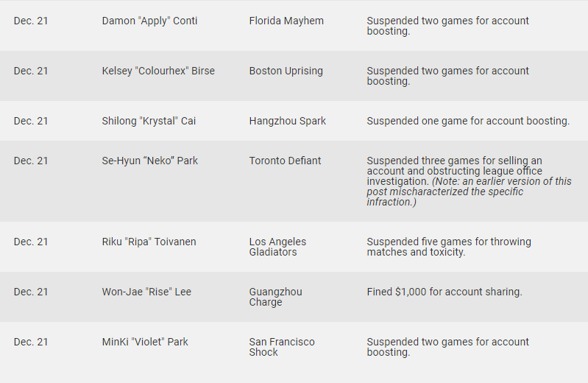The image size is (588, 383).
Task: Click the five-game suspension for throwing matches
Action: [x=448, y=247]
